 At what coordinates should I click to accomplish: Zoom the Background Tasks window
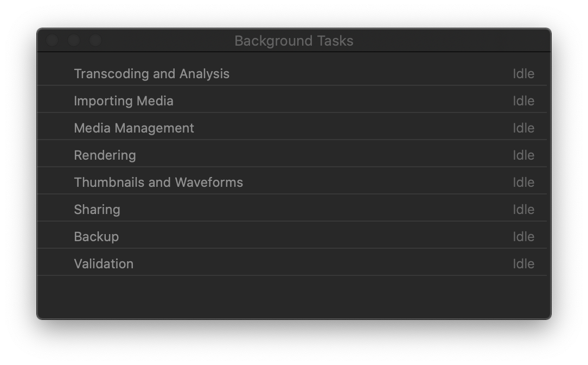[x=95, y=41]
